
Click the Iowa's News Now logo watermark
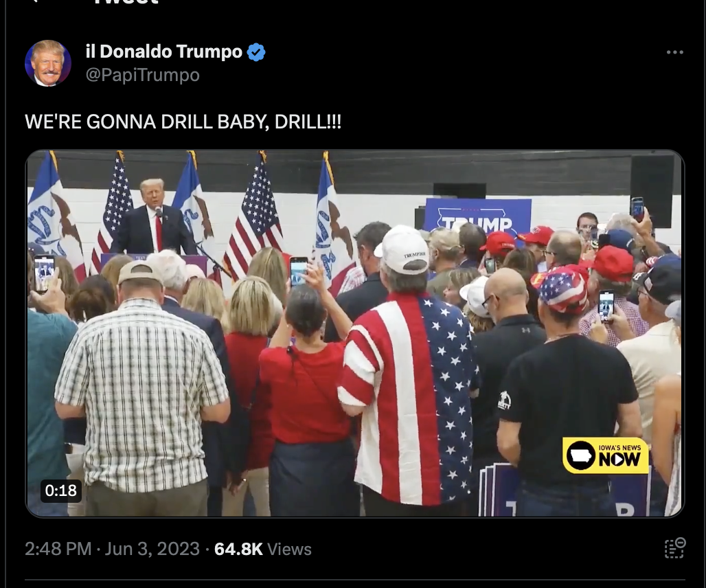(x=605, y=455)
